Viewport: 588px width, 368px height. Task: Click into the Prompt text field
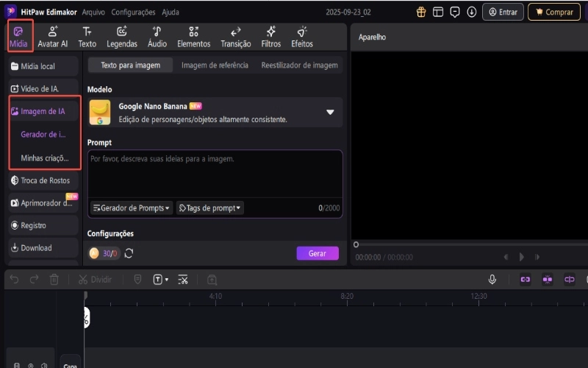pyautogui.click(x=215, y=174)
